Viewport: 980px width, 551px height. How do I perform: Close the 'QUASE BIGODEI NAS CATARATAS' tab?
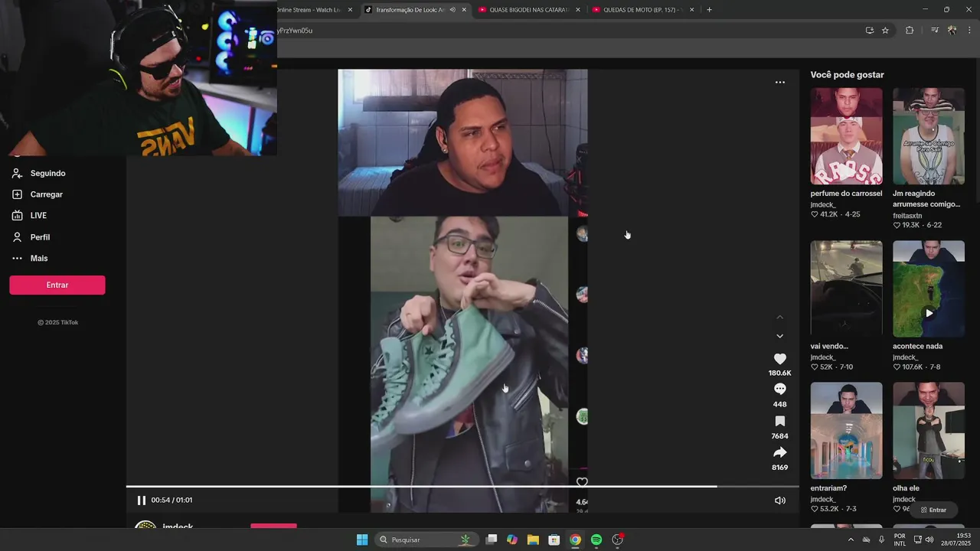[x=577, y=10]
